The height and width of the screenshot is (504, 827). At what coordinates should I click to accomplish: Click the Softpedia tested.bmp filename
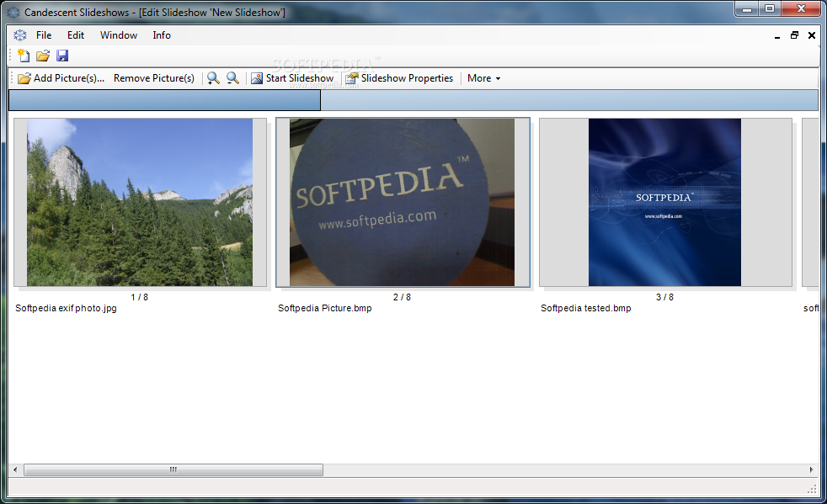point(585,308)
